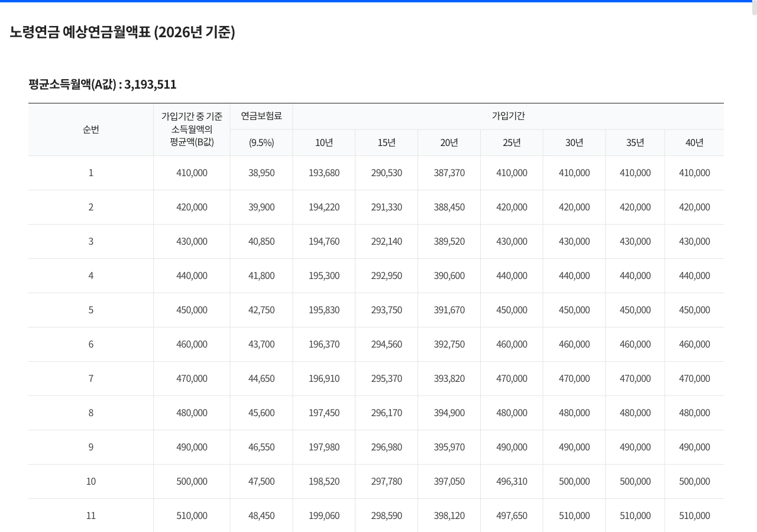This screenshot has width=757, height=532.
Task: Click the 가입기간 중 기준 소득월액의 평균액(B값) header
Action: [x=192, y=129]
